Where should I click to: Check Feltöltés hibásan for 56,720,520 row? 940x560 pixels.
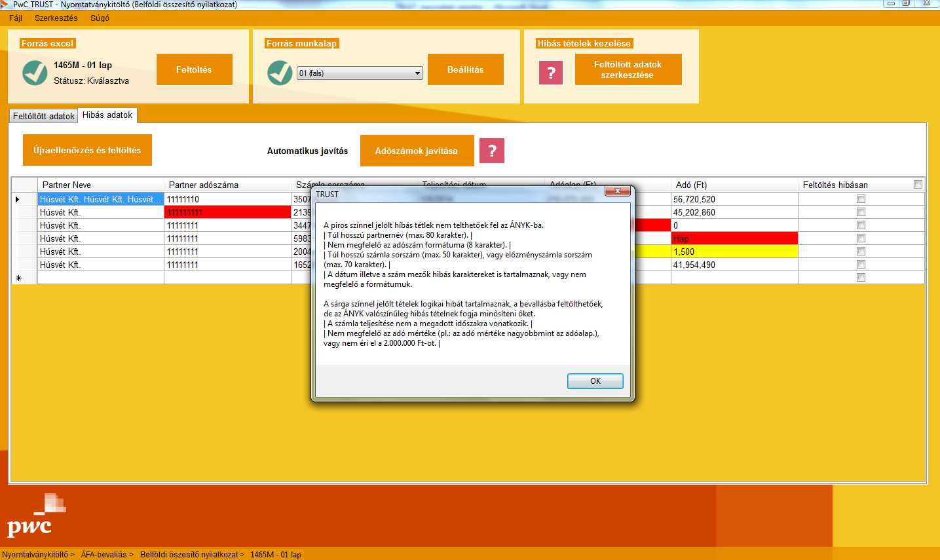click(x=861, y=199)
